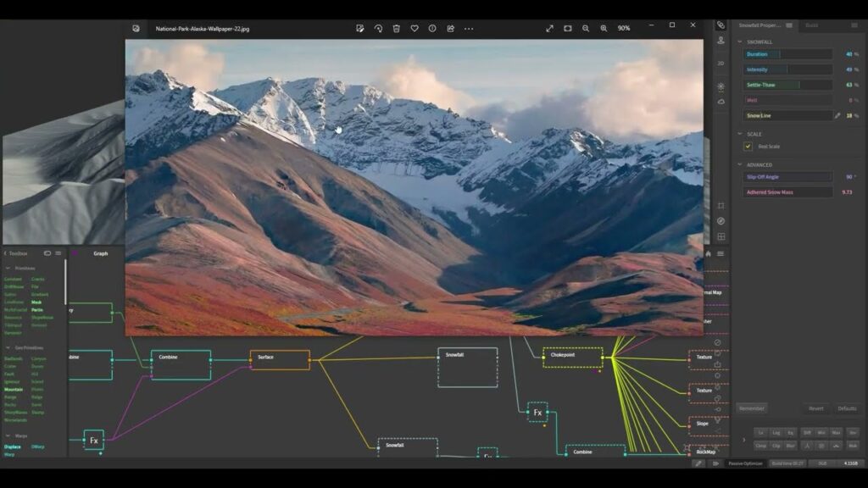The height and width of the screenshot is (488, 868).
Task: Select the Chokepoint node in graph
Action: [572, 358]
